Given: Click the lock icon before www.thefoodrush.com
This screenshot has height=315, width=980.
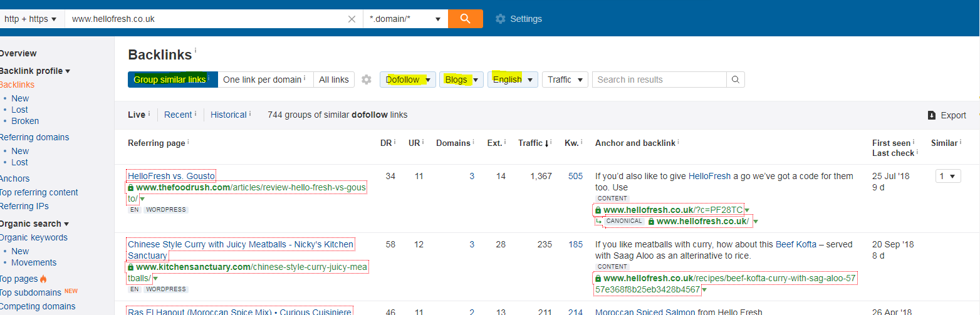Looking at the screenshot, I should [x=131, y=188].
